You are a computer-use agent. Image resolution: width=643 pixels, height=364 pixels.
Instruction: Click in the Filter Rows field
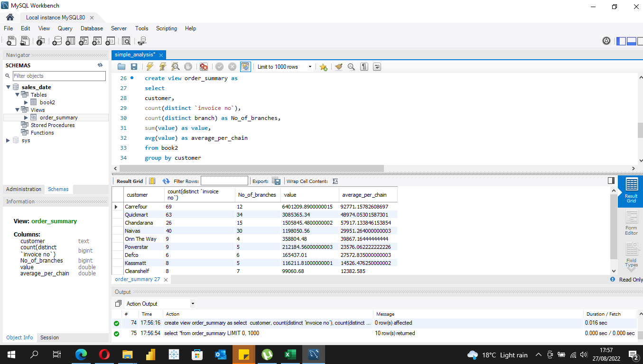(224, 181)
